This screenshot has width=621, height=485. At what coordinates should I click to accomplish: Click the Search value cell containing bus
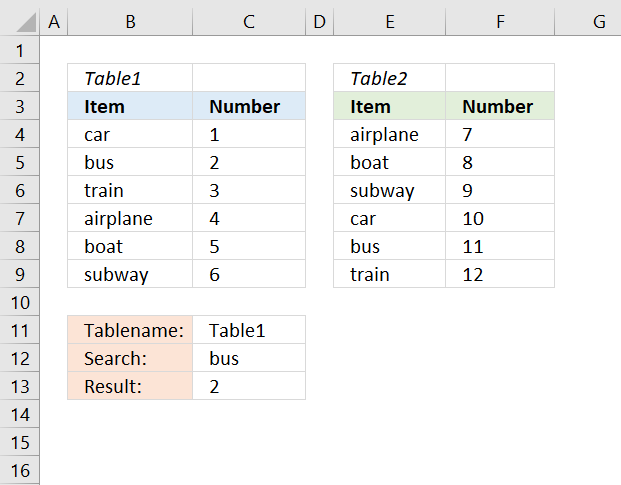(248, 358)
